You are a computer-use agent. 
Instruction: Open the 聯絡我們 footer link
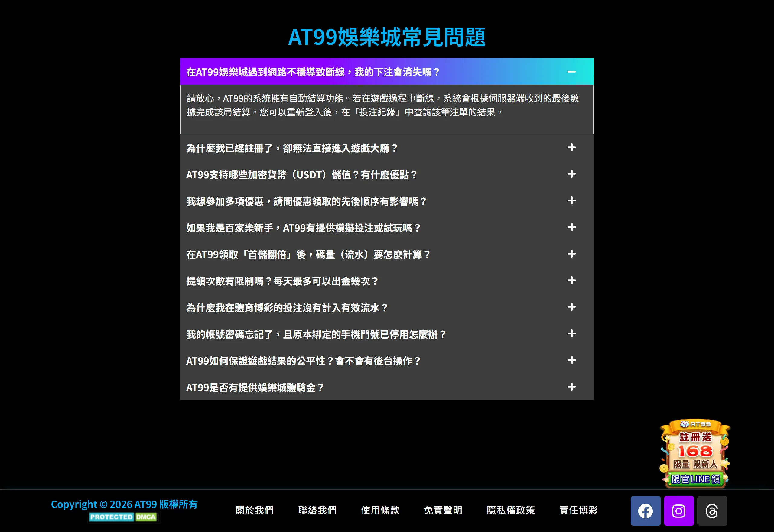tap(317, 510)
